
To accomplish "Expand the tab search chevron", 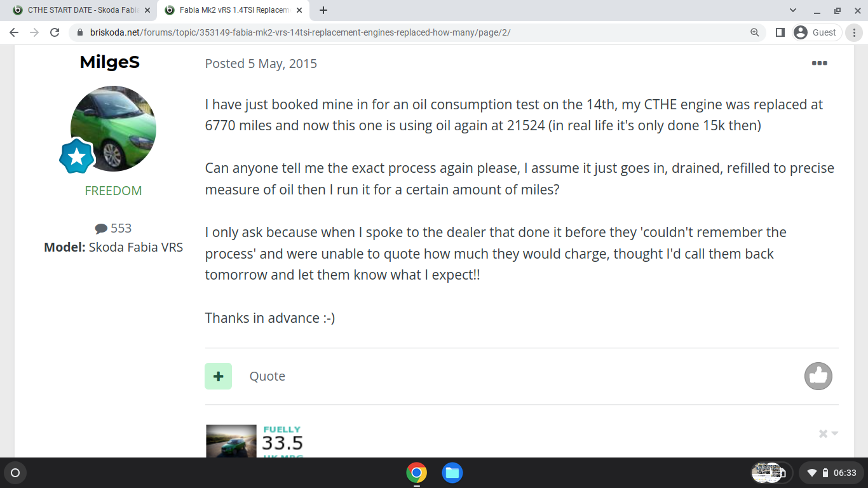I will (x=793, y=10).
